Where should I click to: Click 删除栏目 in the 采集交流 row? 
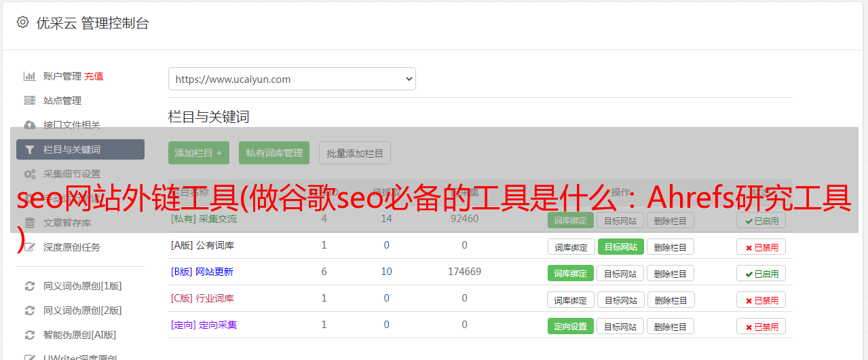(671, 220)
